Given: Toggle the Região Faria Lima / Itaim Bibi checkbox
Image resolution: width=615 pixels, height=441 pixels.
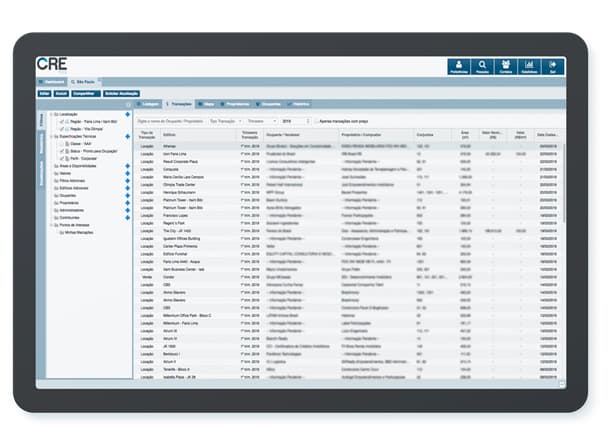Looking at the screenshot, I should coord(62,122).
